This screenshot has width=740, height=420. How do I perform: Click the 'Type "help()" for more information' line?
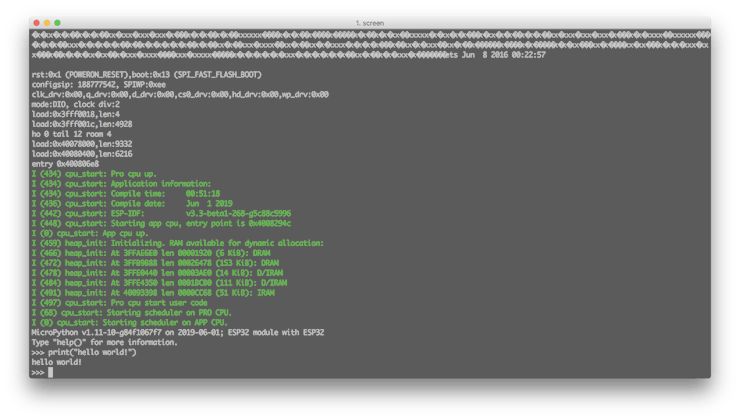(104, 342)
